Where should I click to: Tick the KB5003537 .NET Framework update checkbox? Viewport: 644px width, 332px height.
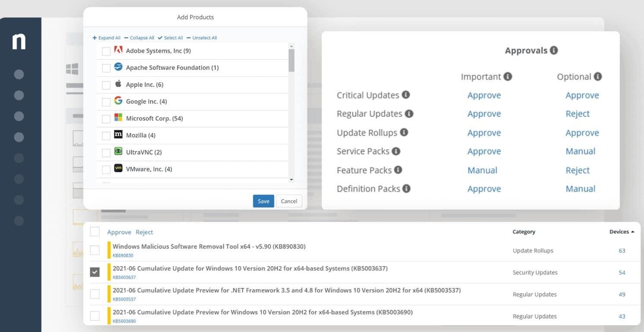click(95, 294)
